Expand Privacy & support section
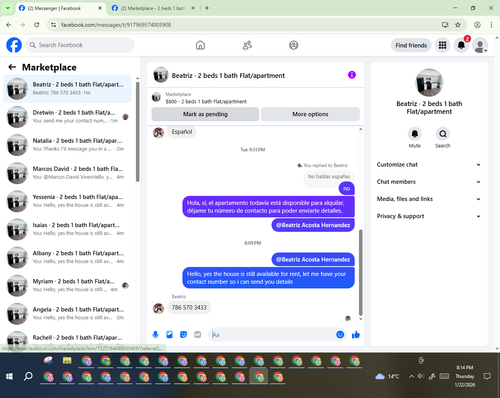This screenshot has height=398, width=500. click(x=429, y=216)
